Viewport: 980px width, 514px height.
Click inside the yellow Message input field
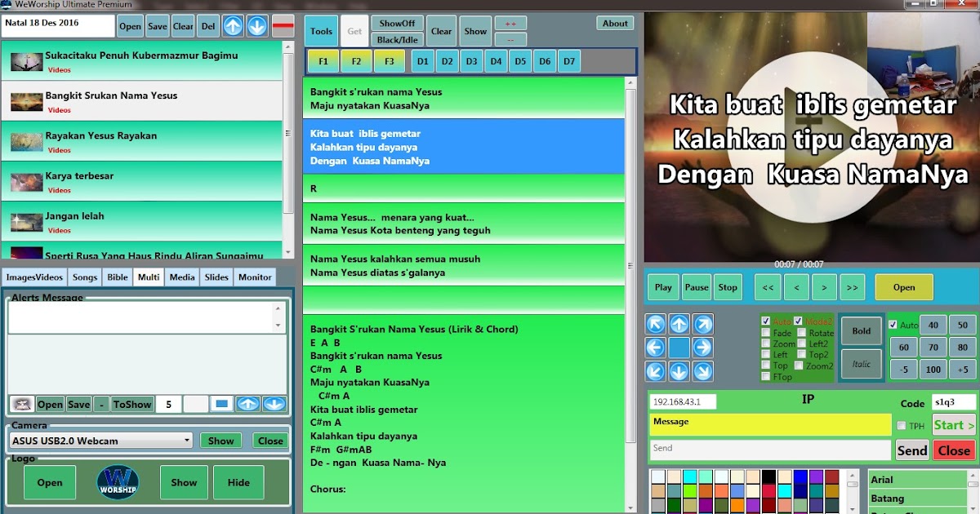click(x=768, y=424)
